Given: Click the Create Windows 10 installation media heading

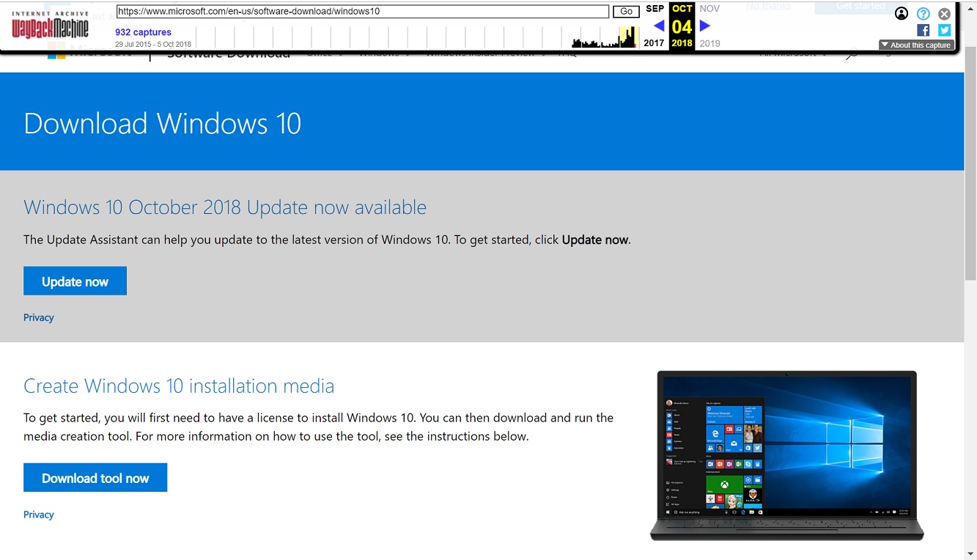Looking at the screenshot, I should click(179, 386).
